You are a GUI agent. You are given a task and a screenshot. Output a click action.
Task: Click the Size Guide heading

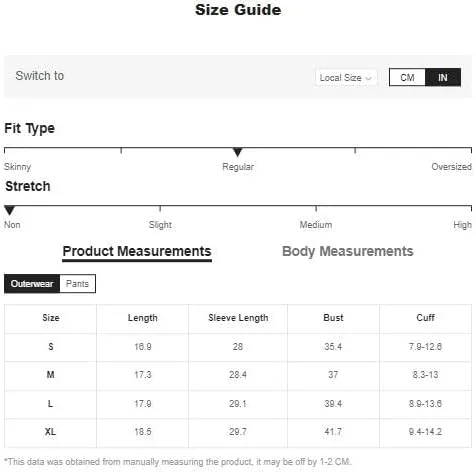click(x=238, y=10)
